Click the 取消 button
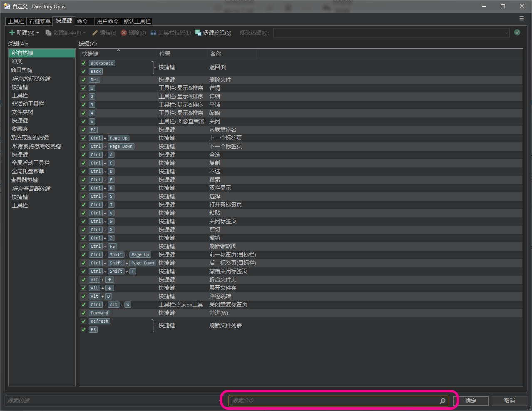 tap(510, 401)
